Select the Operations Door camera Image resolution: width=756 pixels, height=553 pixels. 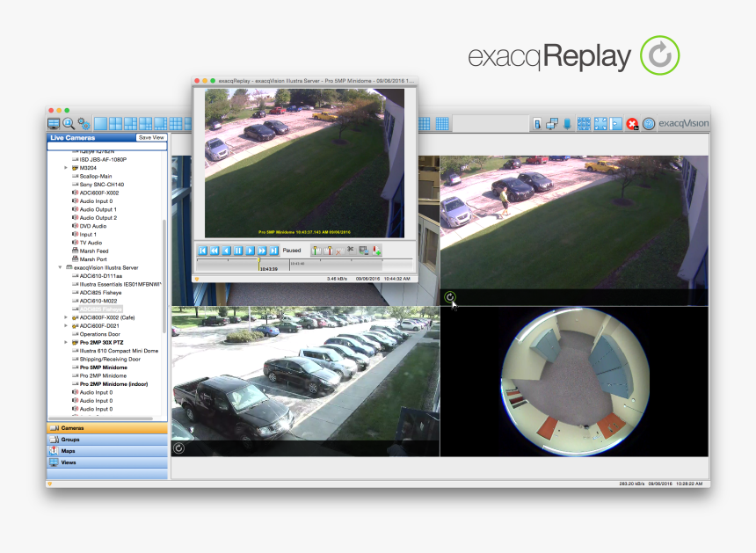[100, 334]
